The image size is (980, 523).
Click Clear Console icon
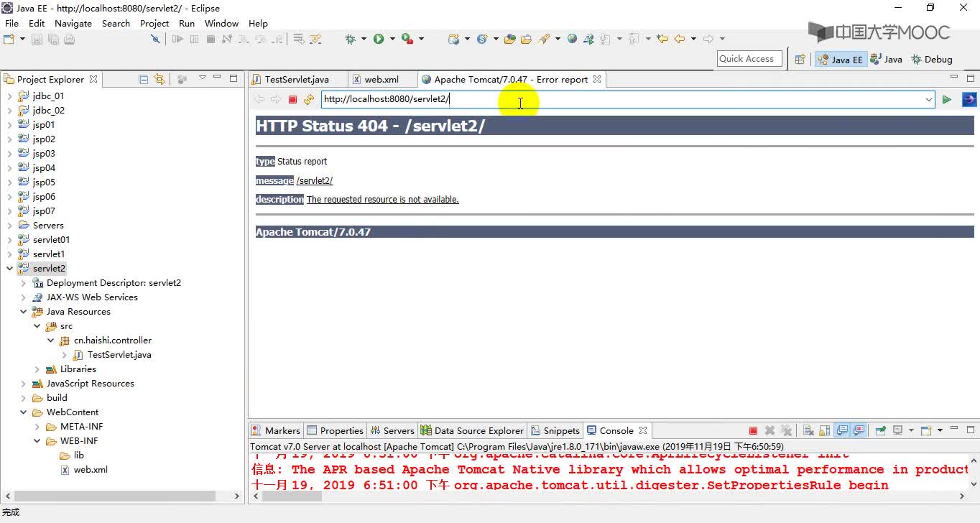click(x=808, y=430)
